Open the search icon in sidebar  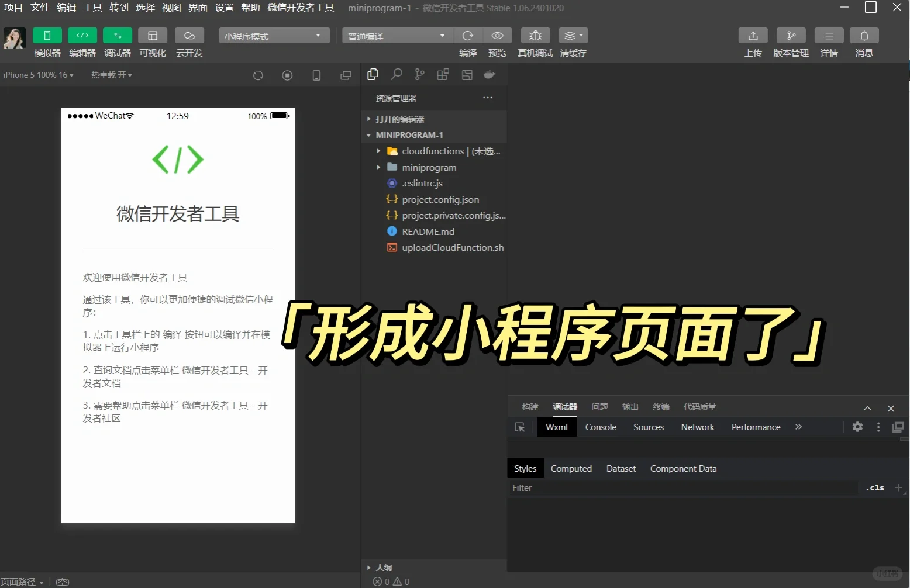(397, 75)
